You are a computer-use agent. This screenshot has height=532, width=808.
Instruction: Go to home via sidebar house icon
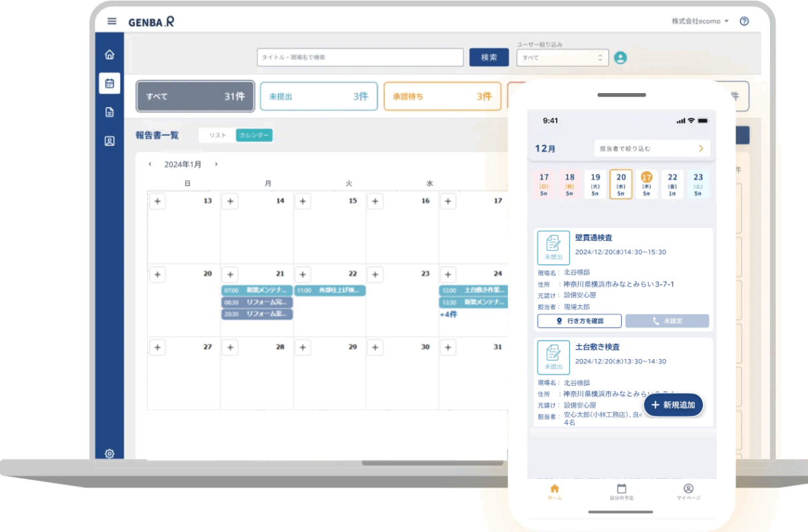110,55
